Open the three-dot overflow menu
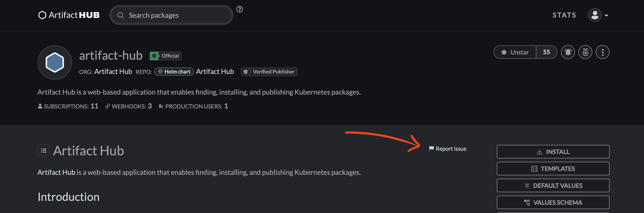Image resolution: width=644 pixels, height=213 pixels. [602, 52]
